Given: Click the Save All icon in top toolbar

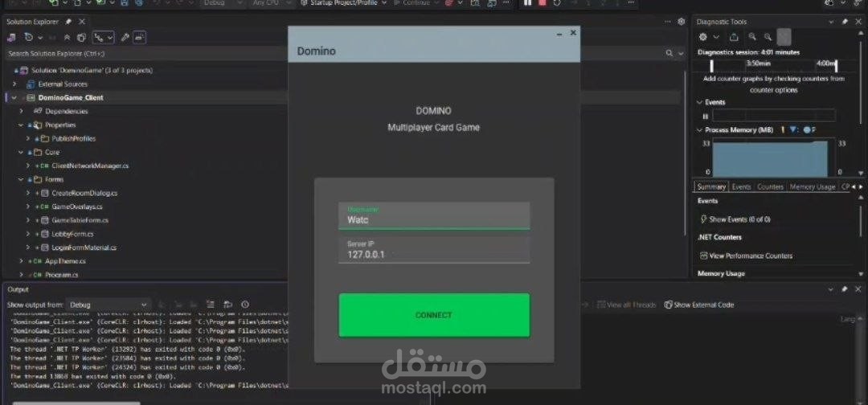Looking at the screenshot, I should pos(139,2).
